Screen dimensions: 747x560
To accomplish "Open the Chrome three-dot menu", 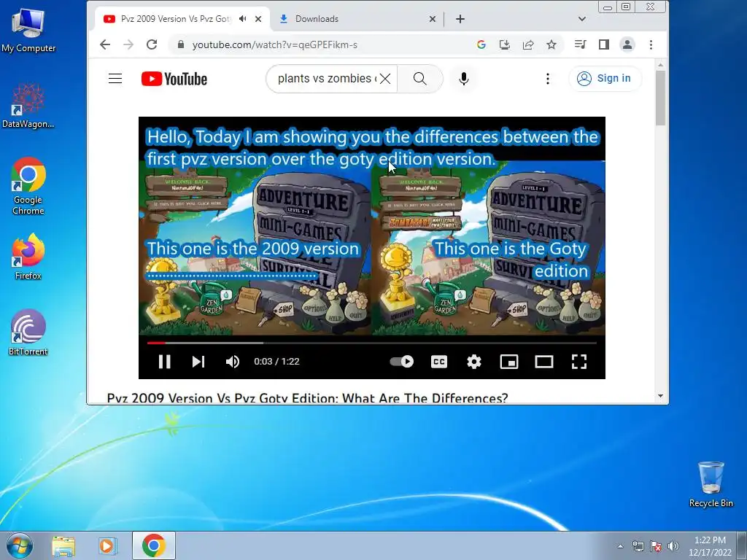I will point(651,44).
